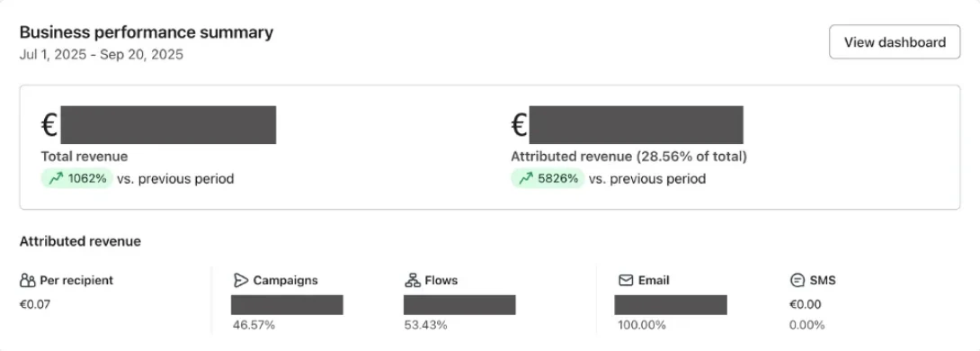Click the 5826% upward trend arrow icon

(526, 179)
